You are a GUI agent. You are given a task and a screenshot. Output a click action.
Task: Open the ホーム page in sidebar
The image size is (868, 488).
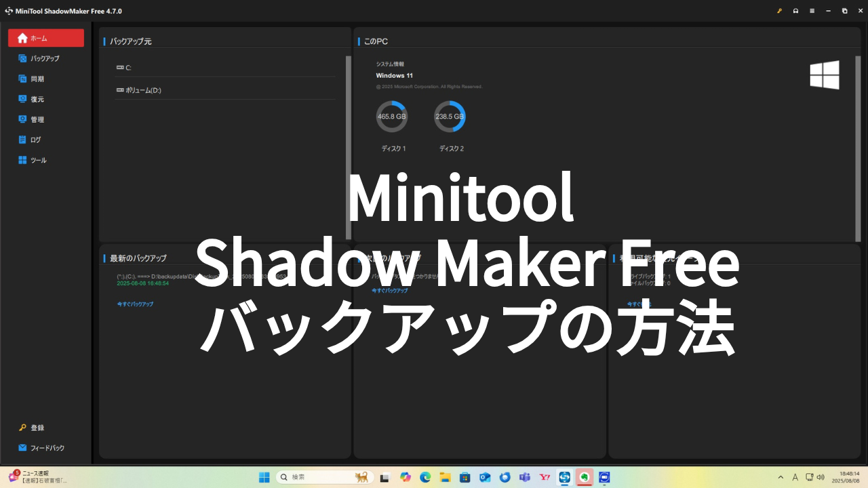(x=46, y=38)
